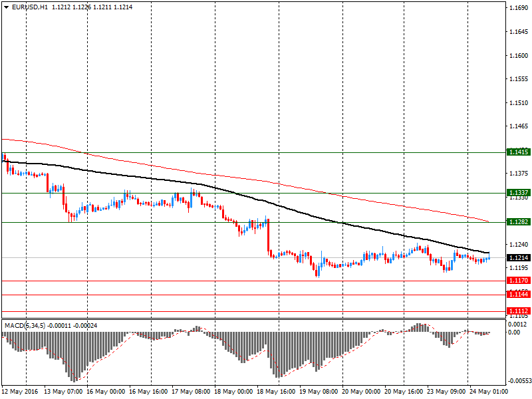The image size is (532, 399).
Task: Select the 1.1465 price axis value
Action: [519, 126]
